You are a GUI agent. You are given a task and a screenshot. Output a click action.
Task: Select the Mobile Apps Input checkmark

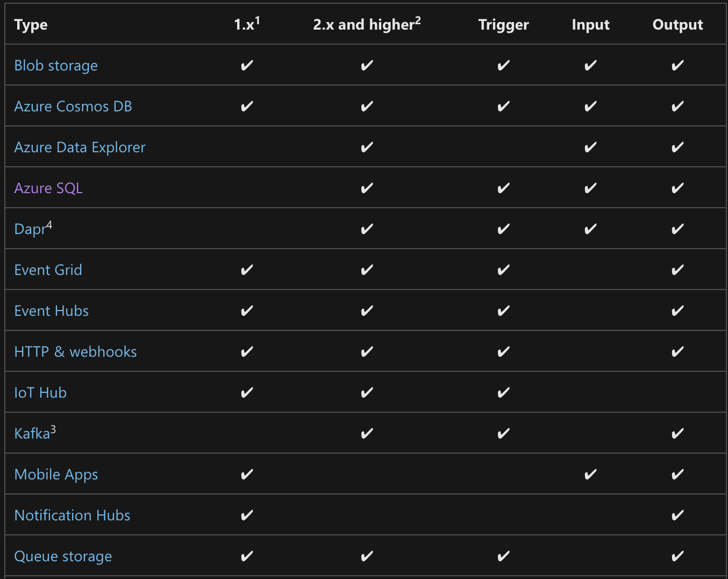[x=591, y=475]
